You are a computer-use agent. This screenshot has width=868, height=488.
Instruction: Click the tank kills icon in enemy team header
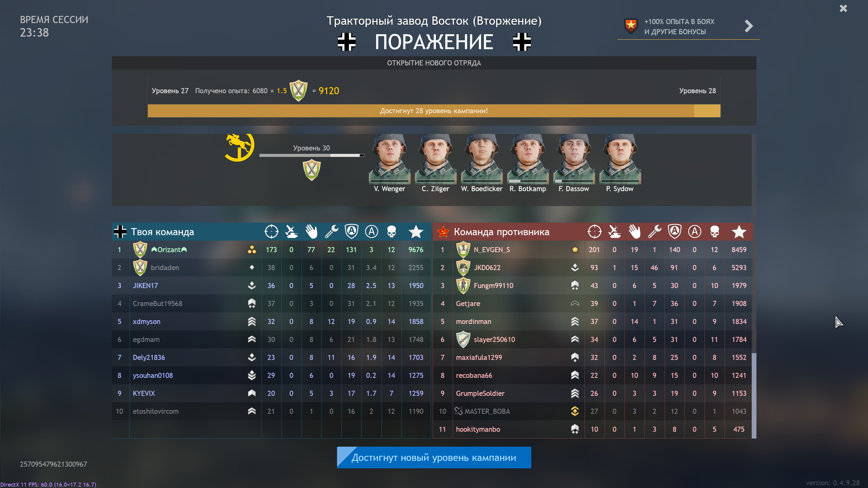click(x=614, y=232)
